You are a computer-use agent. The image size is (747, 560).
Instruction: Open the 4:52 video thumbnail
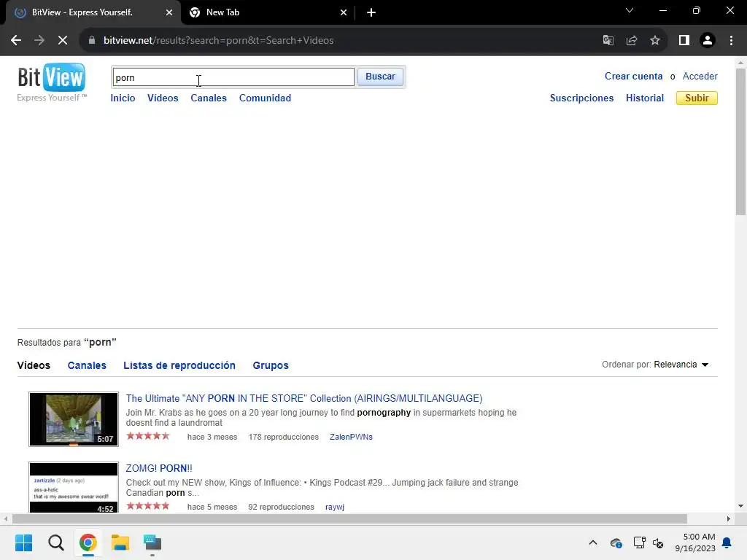[74, 488]
